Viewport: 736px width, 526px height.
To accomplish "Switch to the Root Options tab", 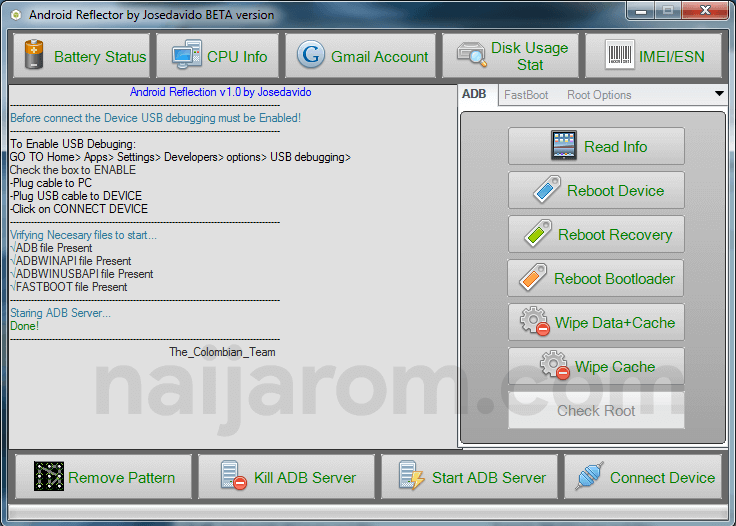I will 599,95.
